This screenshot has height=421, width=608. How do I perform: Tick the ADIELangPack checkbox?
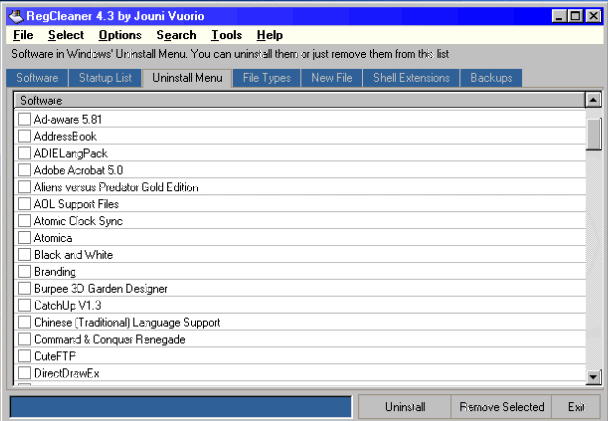(24, 153)
